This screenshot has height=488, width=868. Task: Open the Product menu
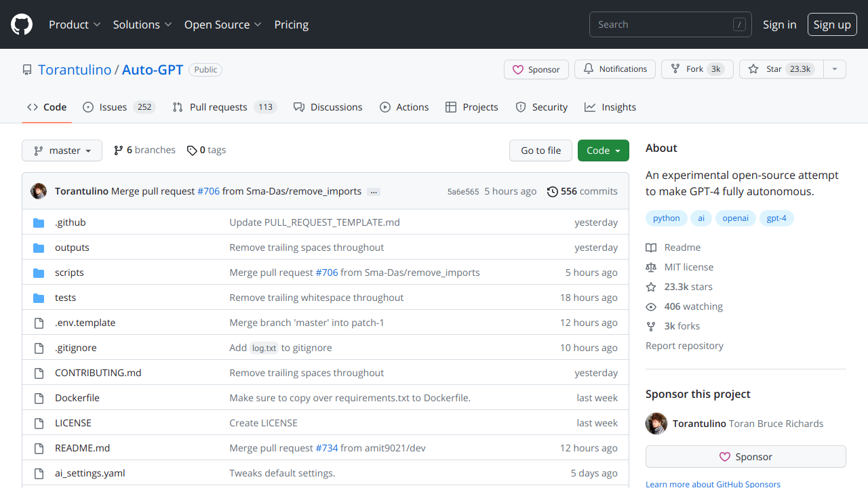75,24
